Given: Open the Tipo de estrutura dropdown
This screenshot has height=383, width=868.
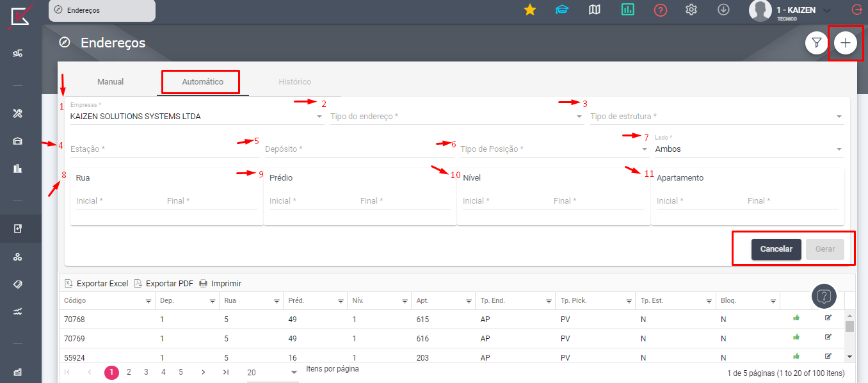Looking at the screenshot, I should coord(717,117).
